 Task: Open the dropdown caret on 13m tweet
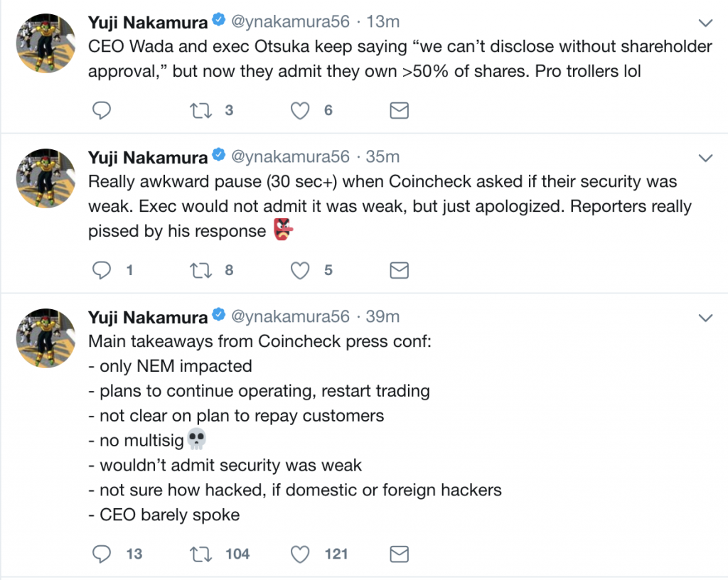(706, 22)
